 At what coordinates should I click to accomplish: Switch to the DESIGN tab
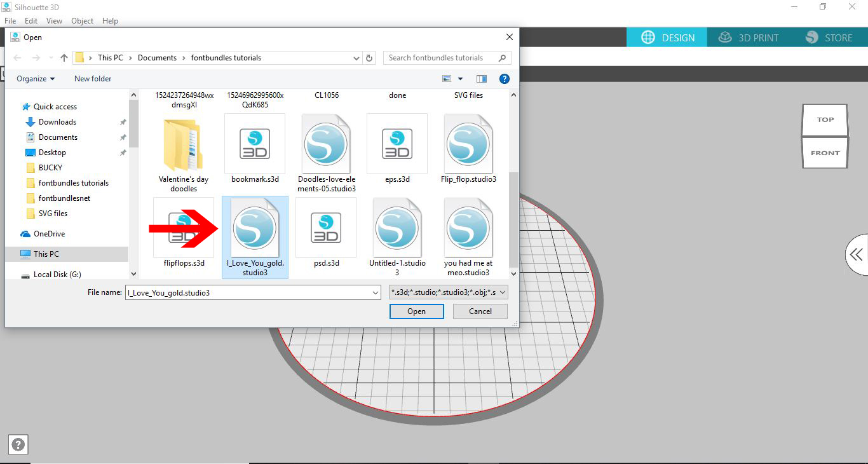(667, 38)
